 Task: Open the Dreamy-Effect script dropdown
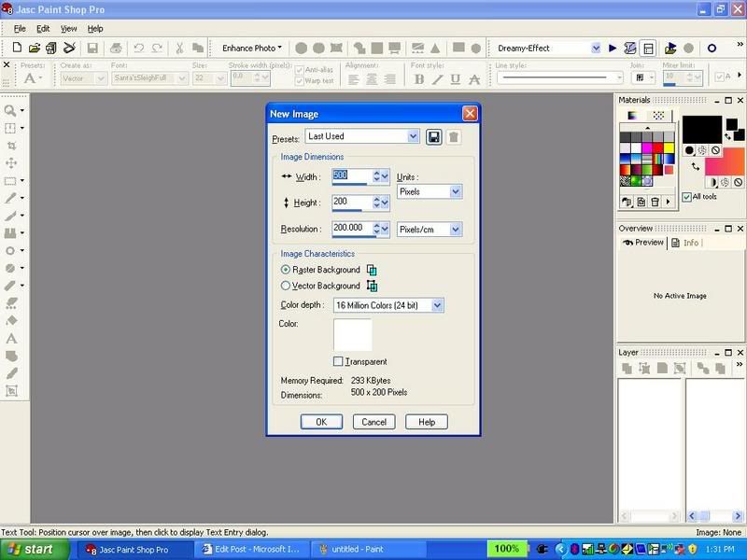(x=596, y=48)
